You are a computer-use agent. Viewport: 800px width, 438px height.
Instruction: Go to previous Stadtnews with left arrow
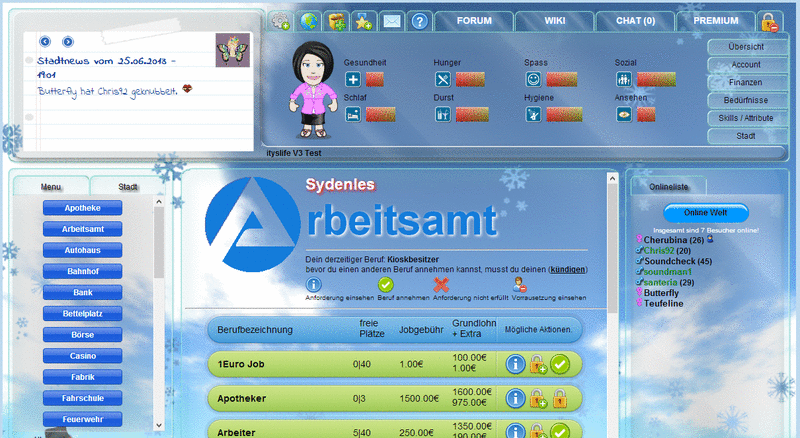(x=45, y=42)
